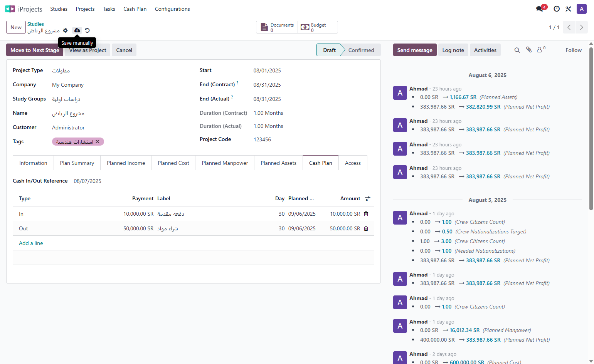Go to previous record with left chevron
Viewport: 594px width, 364px height.
(569, 27)
